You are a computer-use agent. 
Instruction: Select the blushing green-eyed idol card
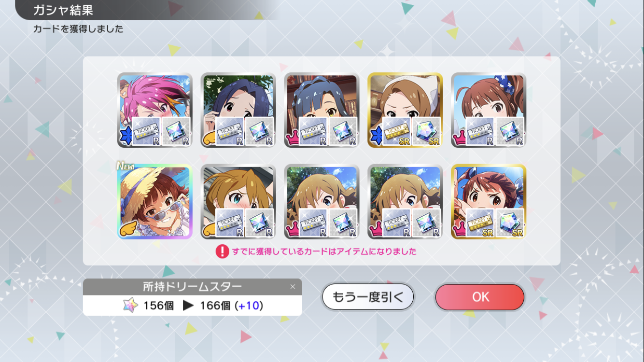pyautogui.click(x=238, y=202)
